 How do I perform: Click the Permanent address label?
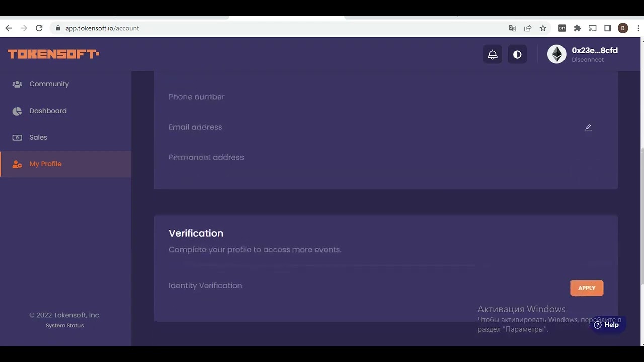[206, 157]
